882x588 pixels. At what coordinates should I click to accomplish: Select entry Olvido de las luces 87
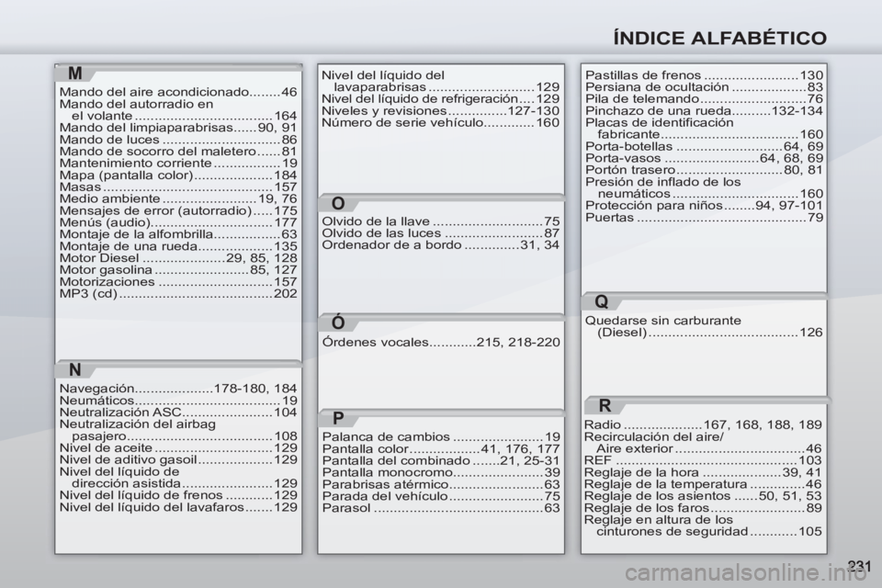[x=440, y=233]
